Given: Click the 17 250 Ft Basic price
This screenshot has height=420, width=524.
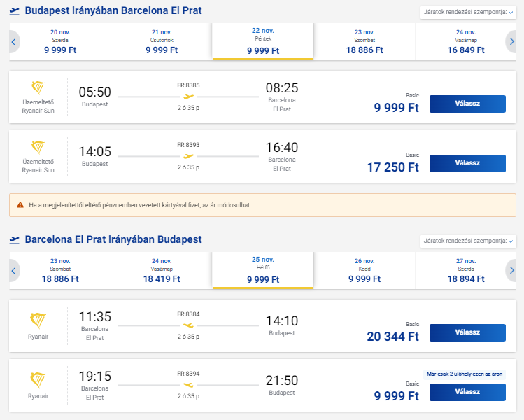Looking at the screenshot, I should 393,167.
